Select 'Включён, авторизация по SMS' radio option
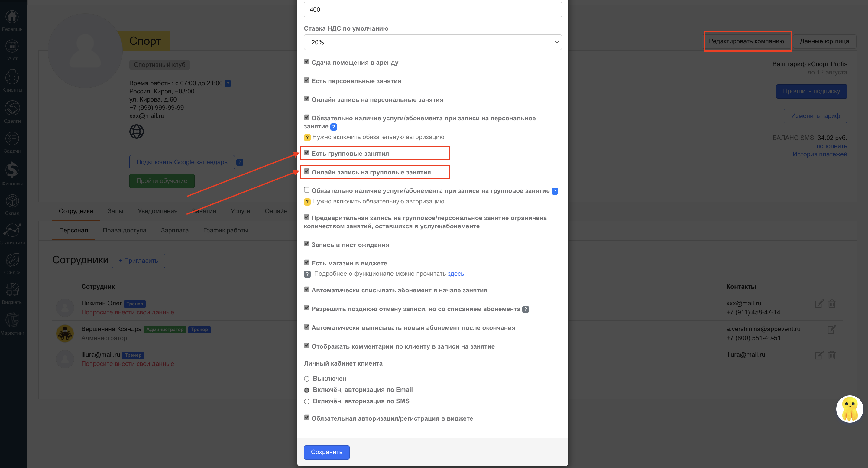Image resolution: width=868 pixels, height=468 pixels. 307,401
